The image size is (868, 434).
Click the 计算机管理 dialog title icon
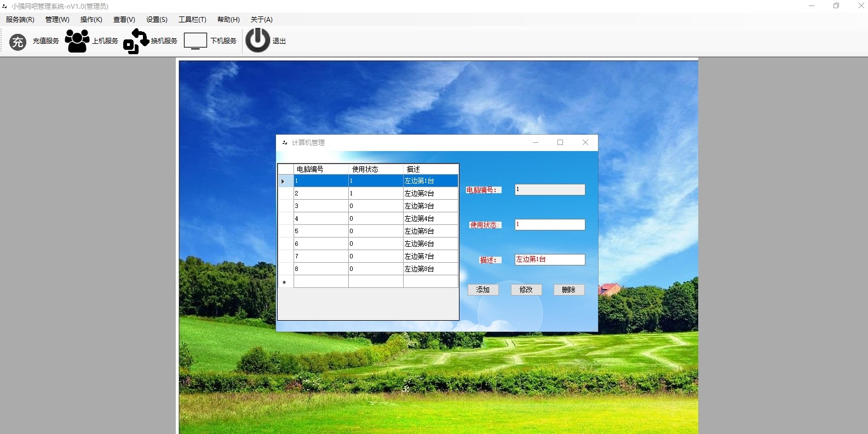coord(285,142)
